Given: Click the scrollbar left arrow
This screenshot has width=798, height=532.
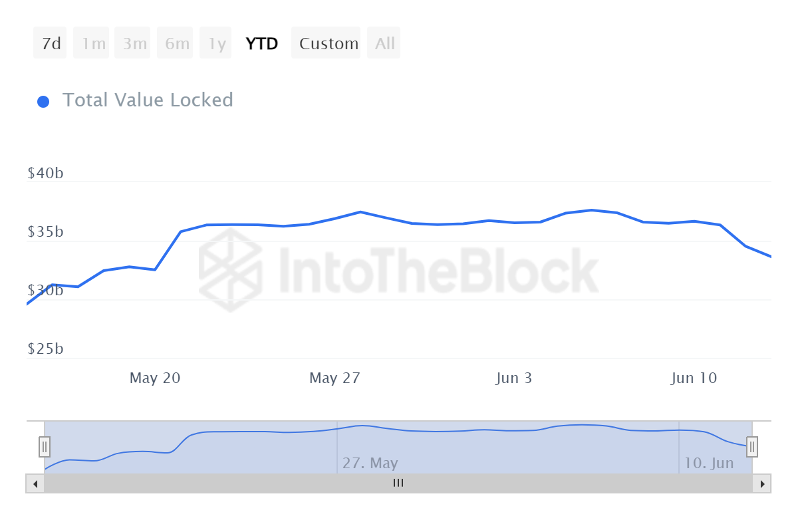Looking at the screenshot, I should pos(35,483).
